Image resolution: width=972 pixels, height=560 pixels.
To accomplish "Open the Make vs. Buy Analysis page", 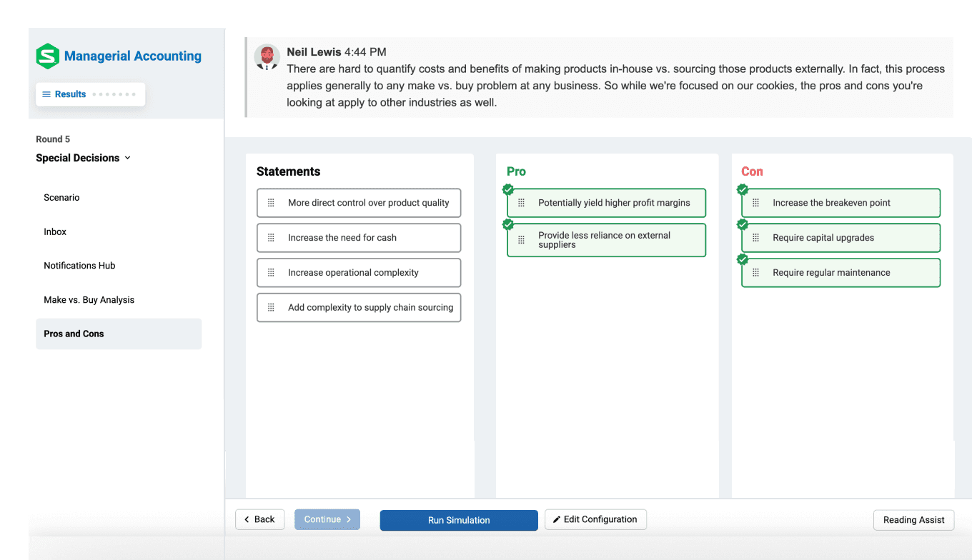I will click(89, 300).
